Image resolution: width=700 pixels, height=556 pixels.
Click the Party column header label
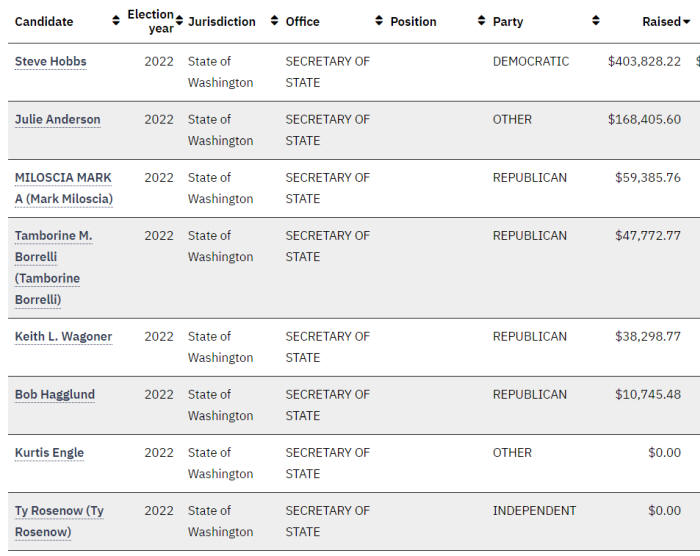click(508, 21)
